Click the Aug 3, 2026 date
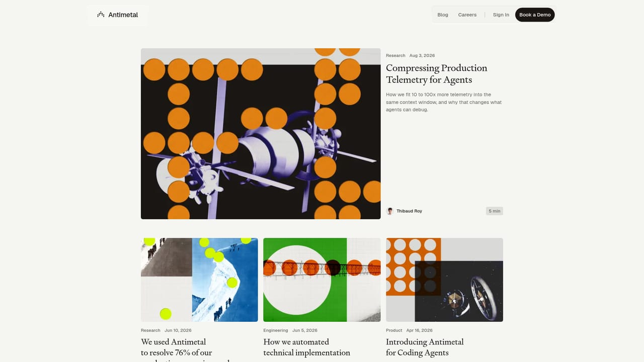 (422, 55)
